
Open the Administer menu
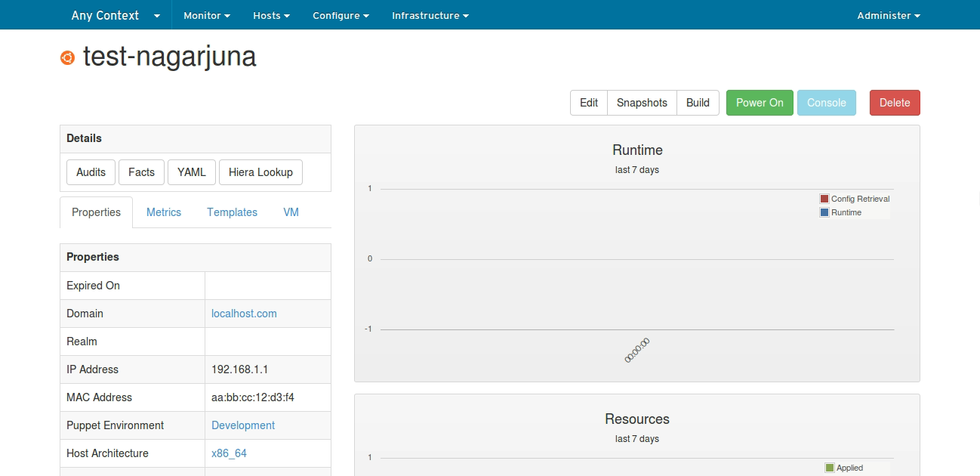(889, 15)
